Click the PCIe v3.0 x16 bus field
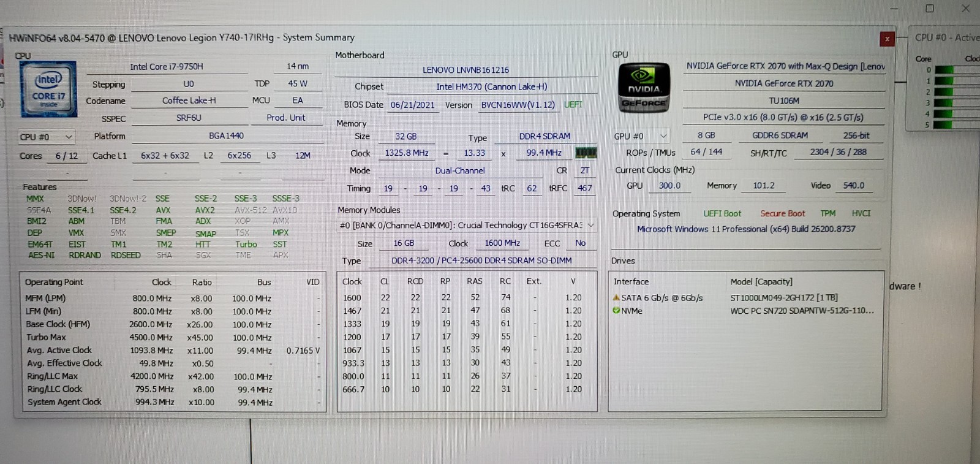 click(783, 118)
